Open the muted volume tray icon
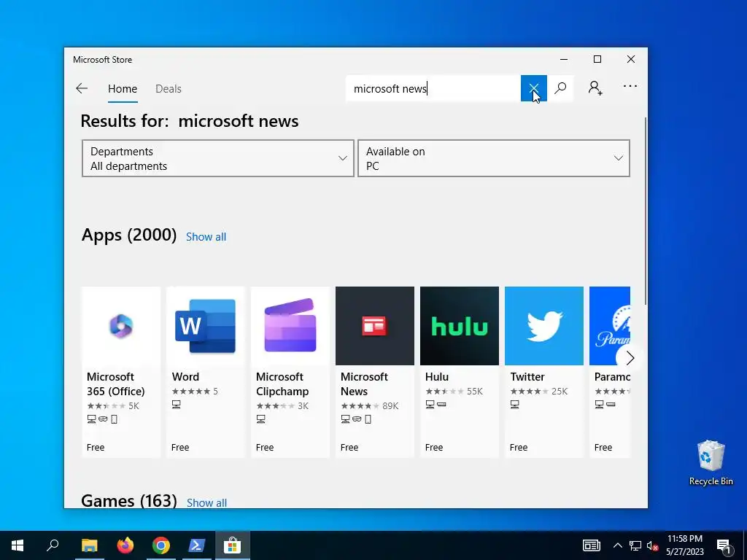747x560 pixels. [652, 545]
